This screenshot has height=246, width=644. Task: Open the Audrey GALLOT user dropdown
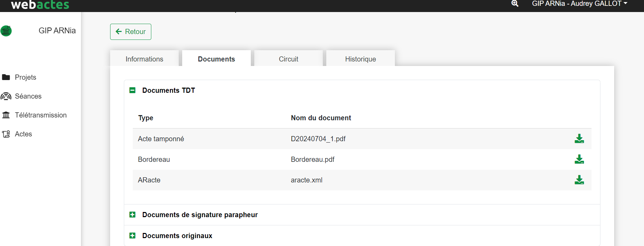point(579,4)
